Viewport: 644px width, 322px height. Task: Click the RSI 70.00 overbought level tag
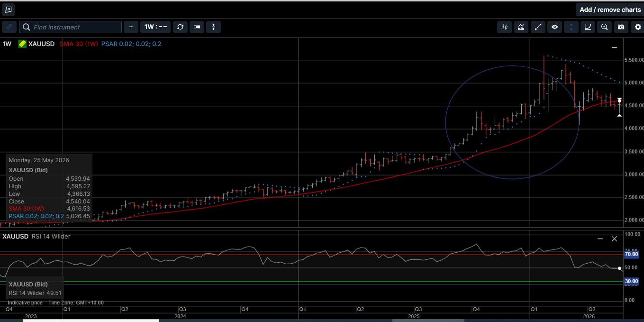tap(631, 255)
